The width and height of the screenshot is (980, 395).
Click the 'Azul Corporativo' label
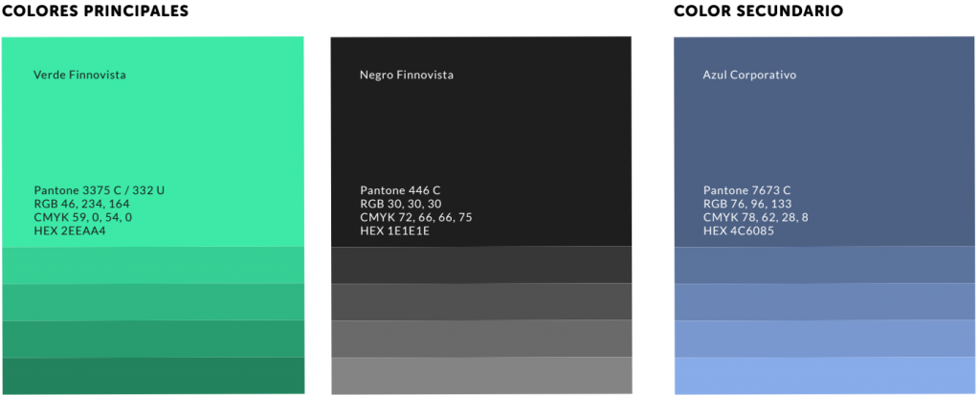click(x=750, y=75)
